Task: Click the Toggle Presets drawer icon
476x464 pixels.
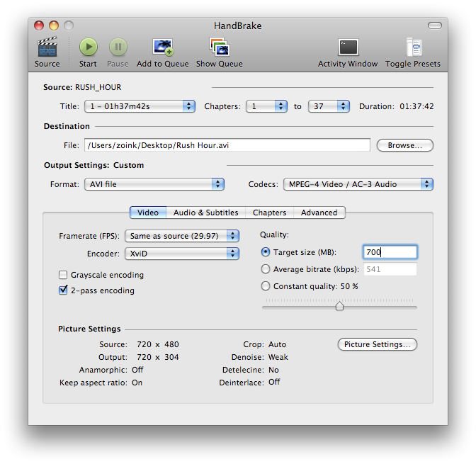Action: point(414,47)
